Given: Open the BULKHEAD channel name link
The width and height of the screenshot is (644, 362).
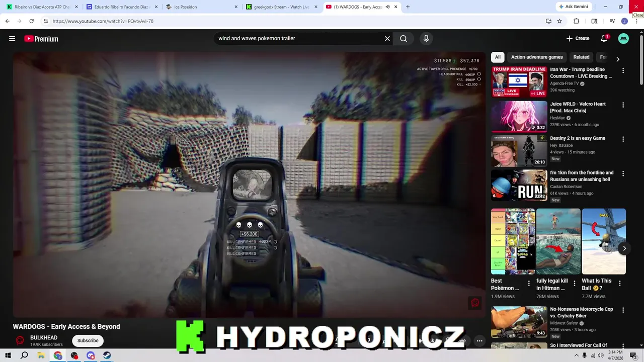Looking at the screenshot, I should click(44, 338).
